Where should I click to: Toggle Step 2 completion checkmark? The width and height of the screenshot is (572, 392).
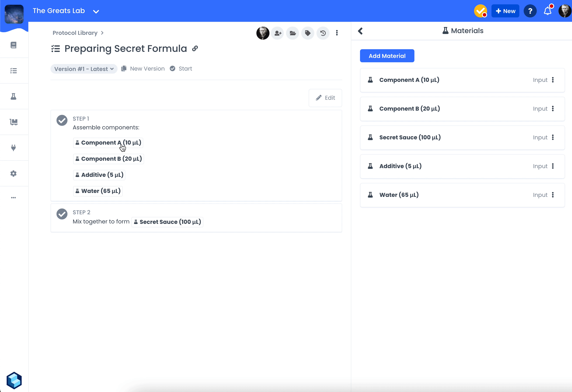(x=62, y=214)
